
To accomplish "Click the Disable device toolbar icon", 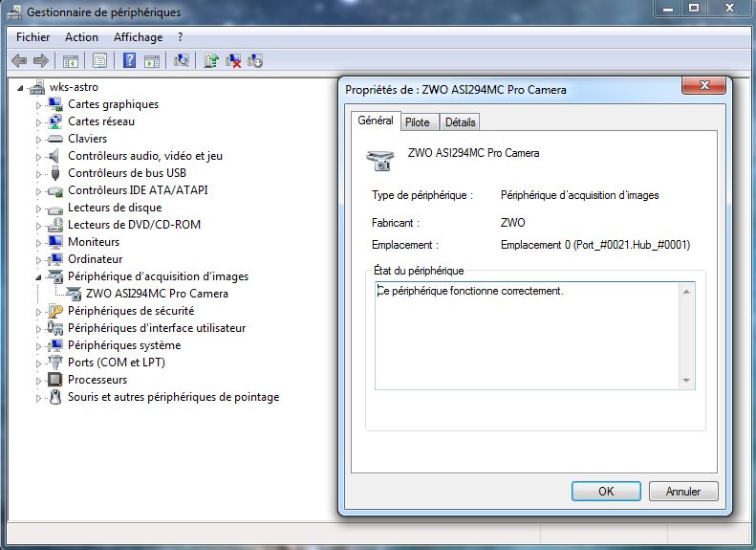I will pos(255,61).
